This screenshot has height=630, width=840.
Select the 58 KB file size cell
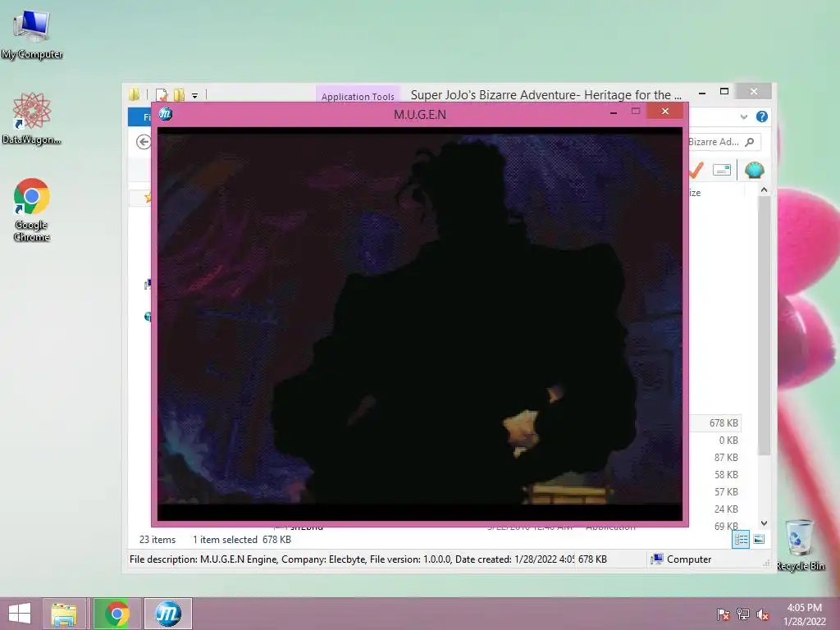726,475
